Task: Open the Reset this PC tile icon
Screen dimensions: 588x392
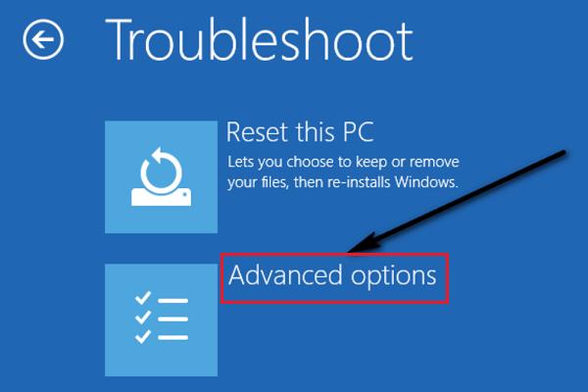Action: (x=162, y=177)
